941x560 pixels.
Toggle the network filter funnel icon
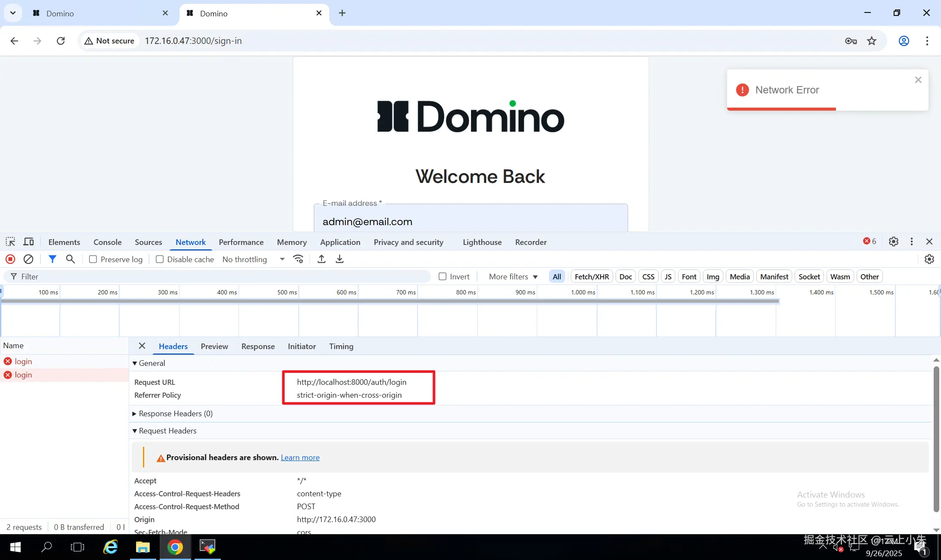point(52,259)
